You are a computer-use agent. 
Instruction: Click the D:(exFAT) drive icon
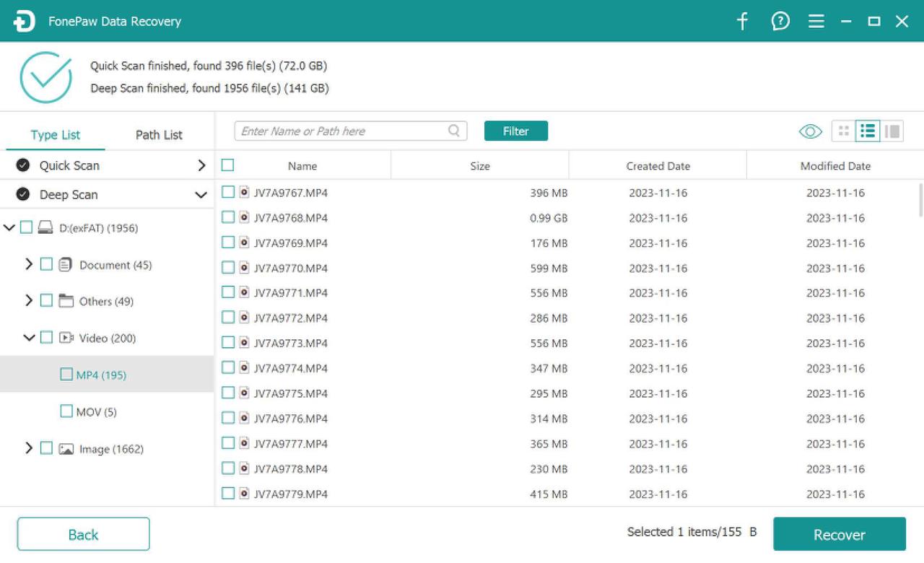tap(45, 228)
